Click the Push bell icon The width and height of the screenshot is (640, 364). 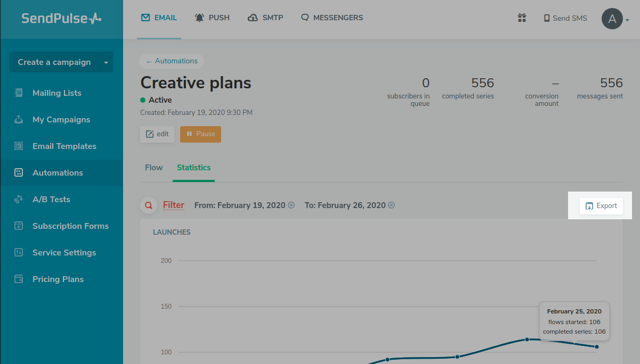200,18
